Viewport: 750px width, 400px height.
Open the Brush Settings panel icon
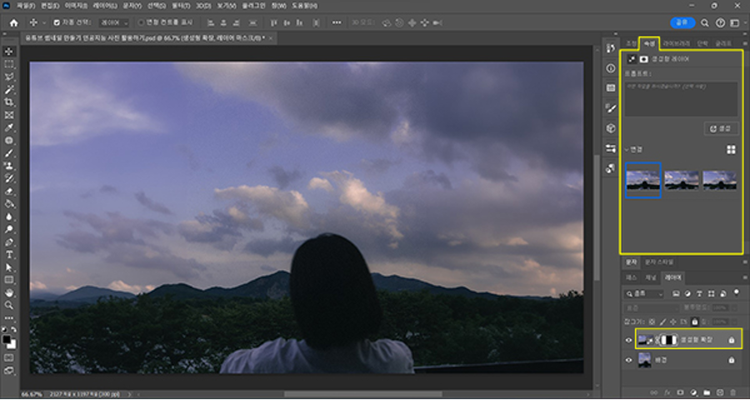tap(611, 108)
